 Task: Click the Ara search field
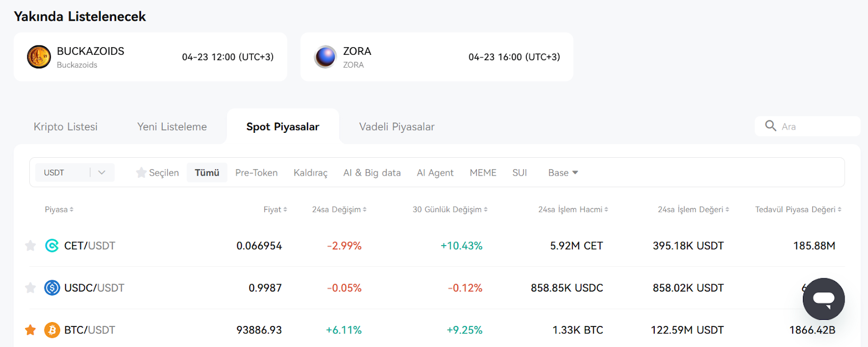807,126
